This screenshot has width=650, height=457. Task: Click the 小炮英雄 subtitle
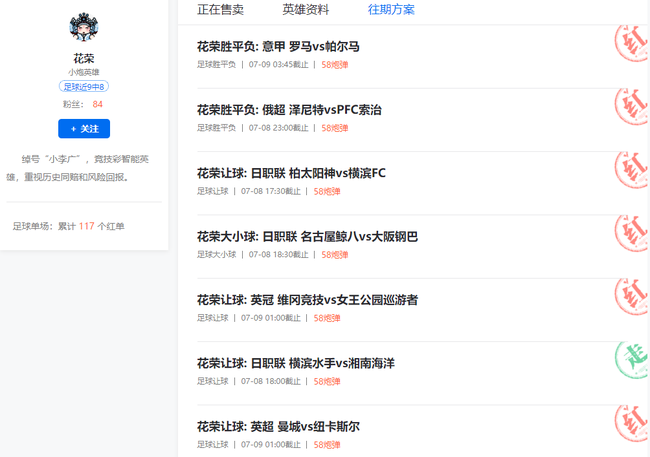(84, 72)
